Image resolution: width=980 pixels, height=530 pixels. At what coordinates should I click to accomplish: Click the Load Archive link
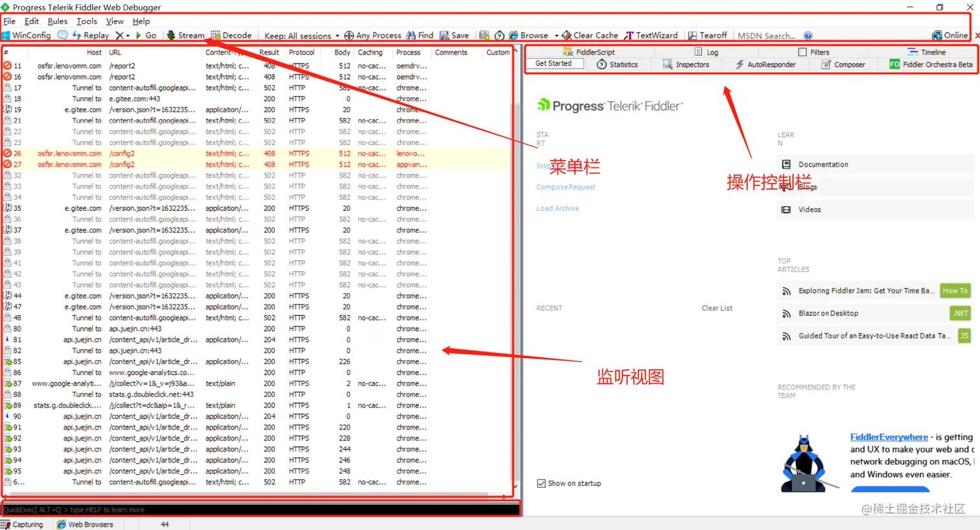tap(557, 208)
